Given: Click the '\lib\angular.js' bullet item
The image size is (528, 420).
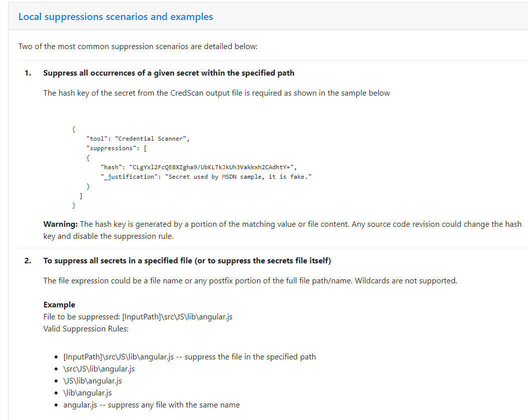Looking at the screenshot, I should click(x=87, y=393).
